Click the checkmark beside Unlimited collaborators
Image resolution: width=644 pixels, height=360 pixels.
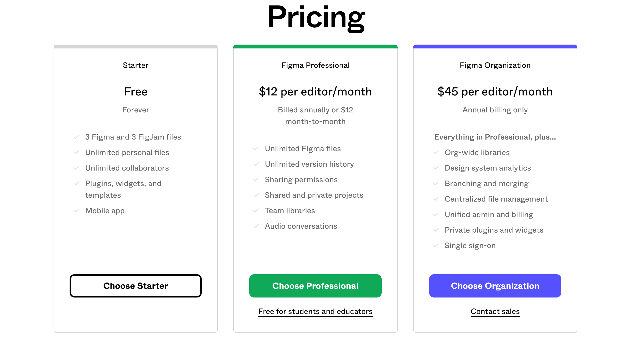(x=77, y=168)
